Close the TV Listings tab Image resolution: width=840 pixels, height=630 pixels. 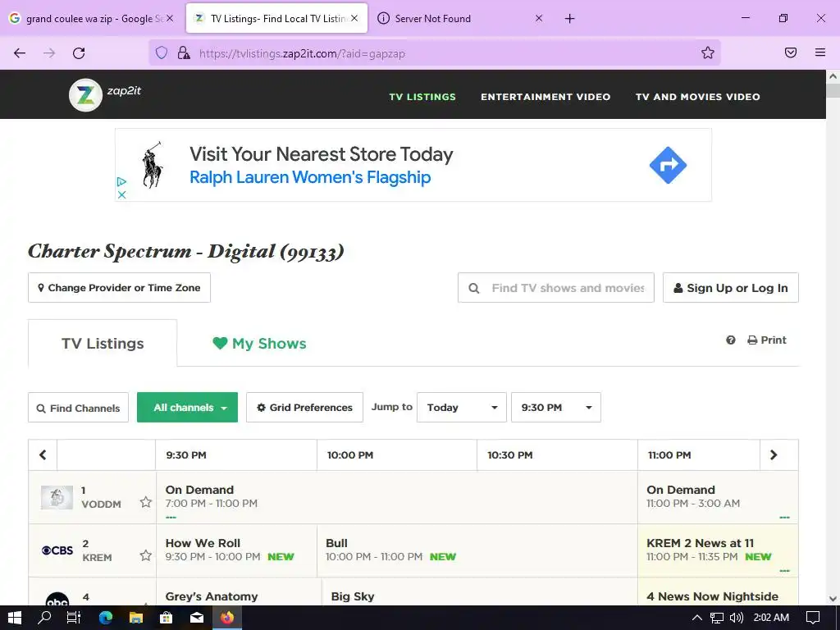coord(354,18)
